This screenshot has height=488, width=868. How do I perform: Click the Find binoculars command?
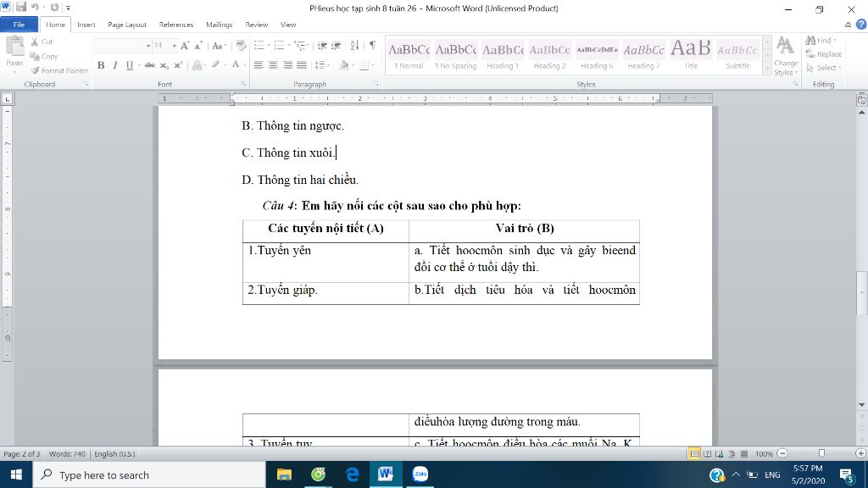tap(821, 41)
